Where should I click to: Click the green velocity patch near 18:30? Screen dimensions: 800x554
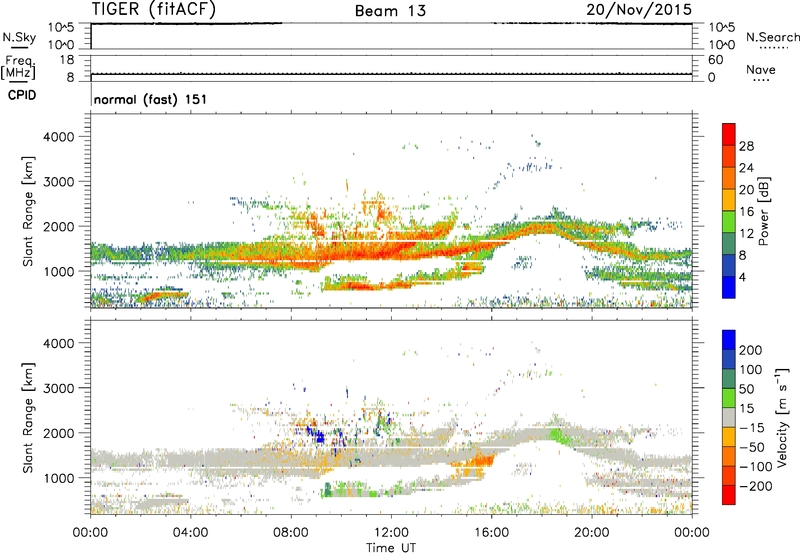tap(559, 435)
